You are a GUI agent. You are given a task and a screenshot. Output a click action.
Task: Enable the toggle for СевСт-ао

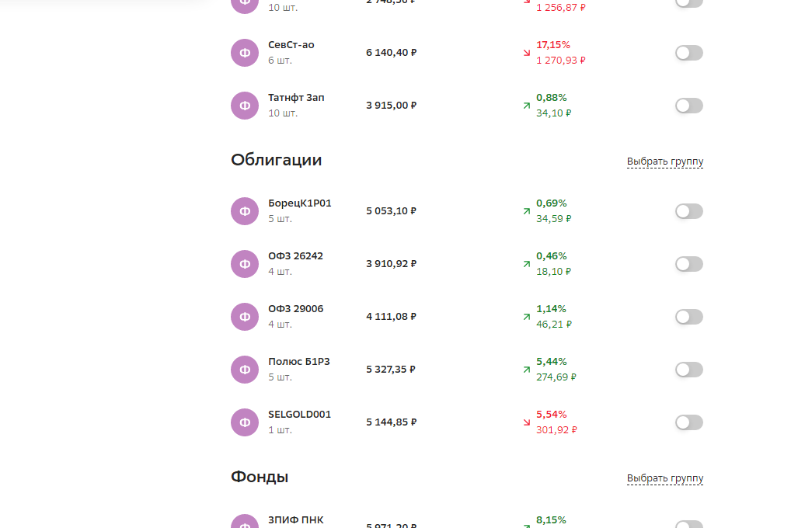(x=688, y=53)
